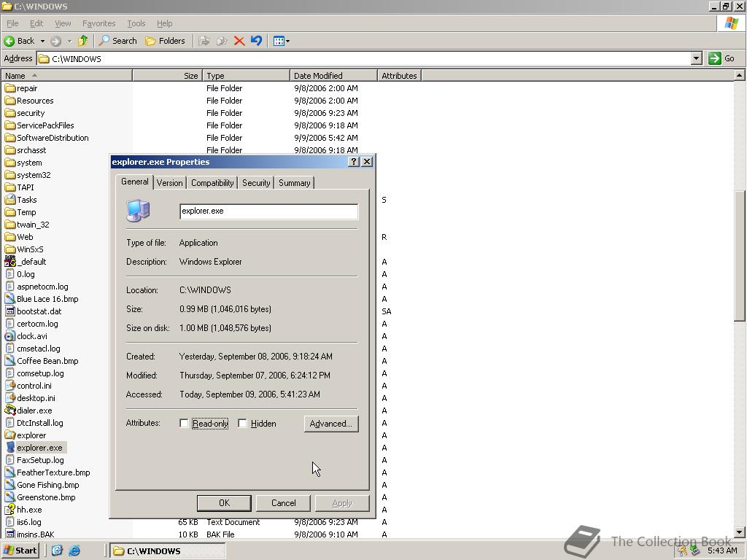This screenshot has height=560, width=747.
Task: Select the dialer.exe icon
Action: point(10,410)
